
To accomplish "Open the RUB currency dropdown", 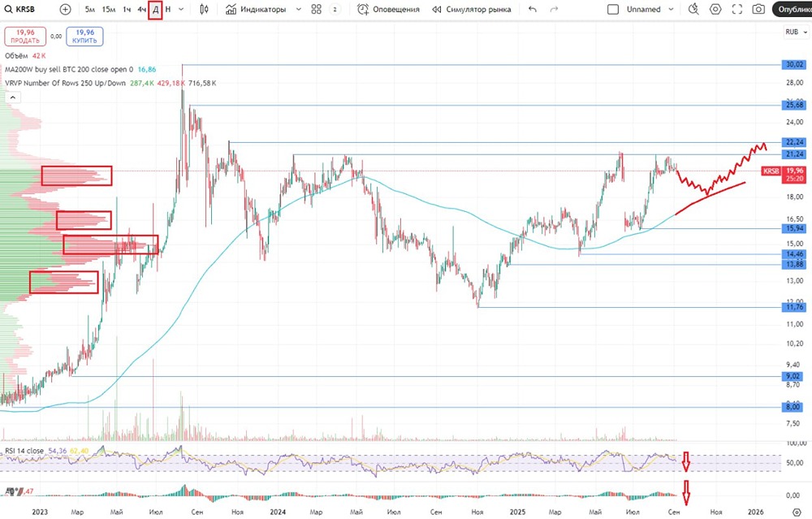I will (797, 32).
